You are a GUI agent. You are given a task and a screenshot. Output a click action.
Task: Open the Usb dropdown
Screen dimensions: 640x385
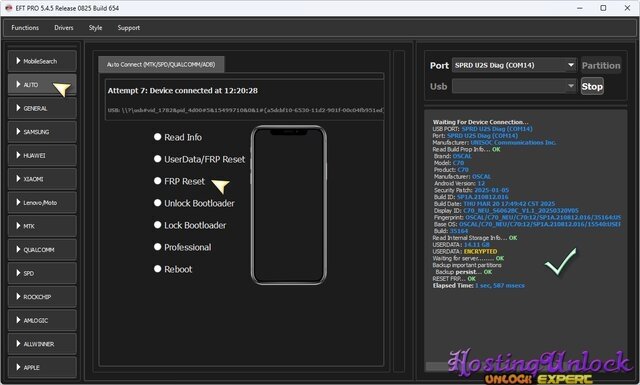click(514, 86)
